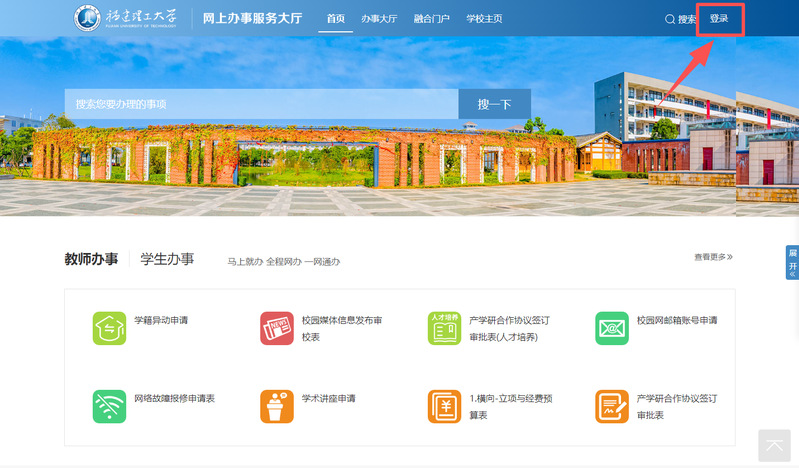
Task: Open the red news icon for 校园媒体信息发布
Action: (x=277, y=328)
